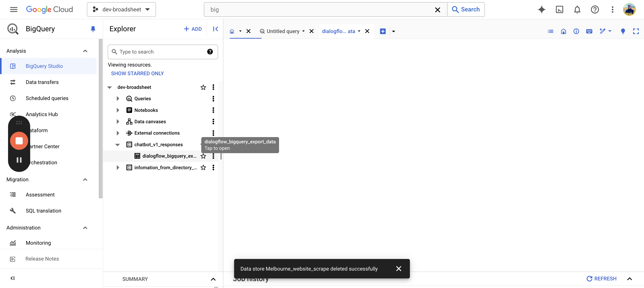Expand the infomation_from_directory dataset
The height and width of the screenshot is (288, 644).
[118, 167]
